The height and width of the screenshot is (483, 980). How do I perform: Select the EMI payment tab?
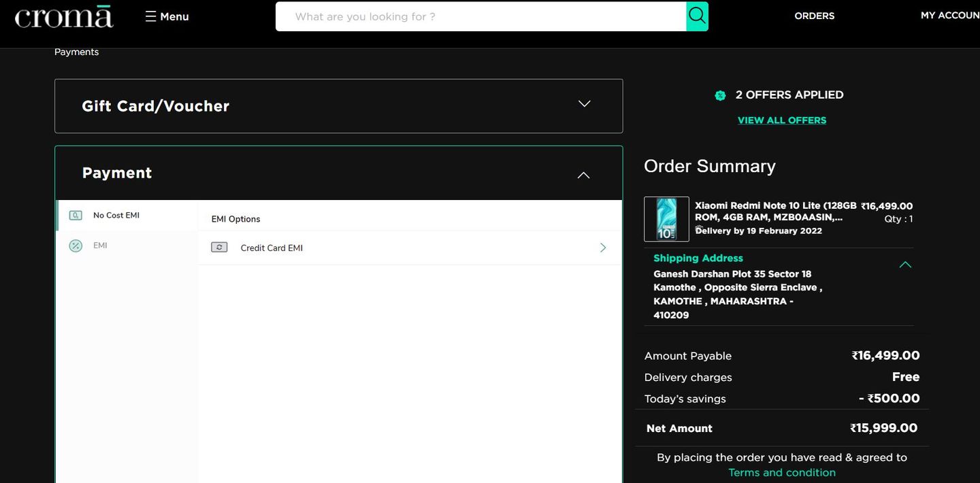tap(100, 246)
